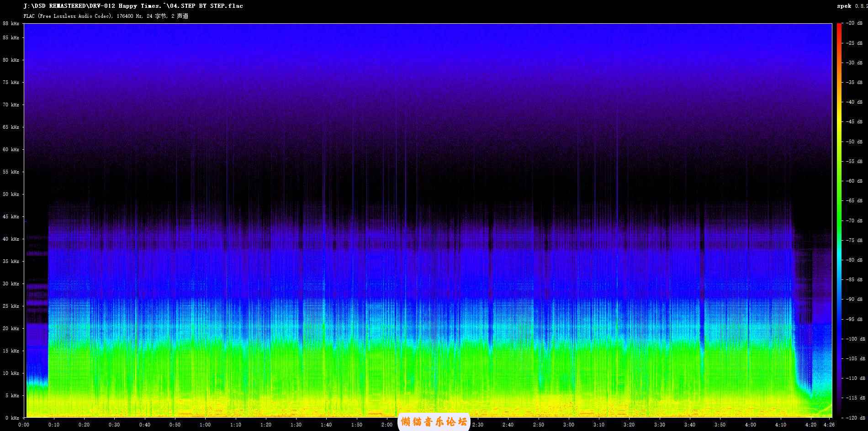Select the 30 kHz frequency axis label
The image size is (868, 431).
coord(11,284)
